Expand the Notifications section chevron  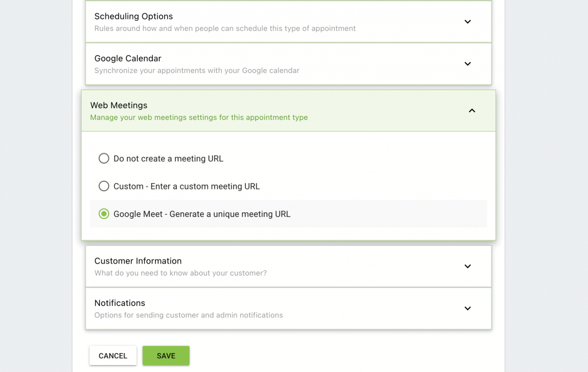pyautogui.click(x=467, y=308)
